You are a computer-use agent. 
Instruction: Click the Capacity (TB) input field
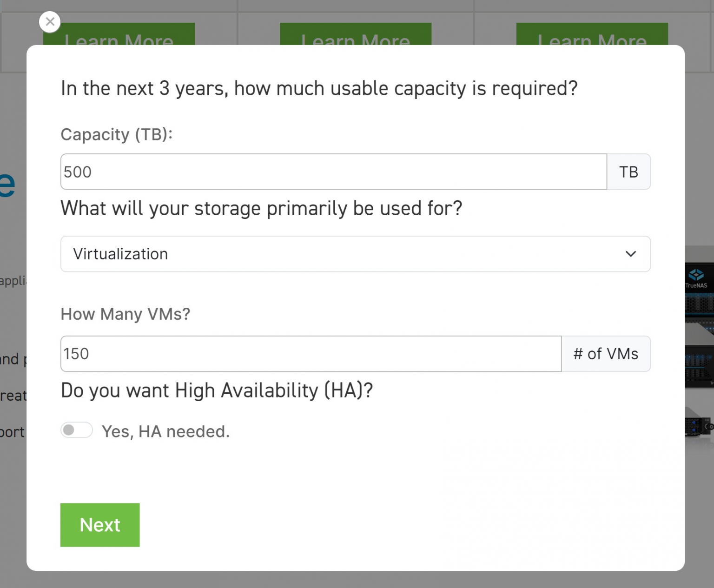[x=333, y=172]
